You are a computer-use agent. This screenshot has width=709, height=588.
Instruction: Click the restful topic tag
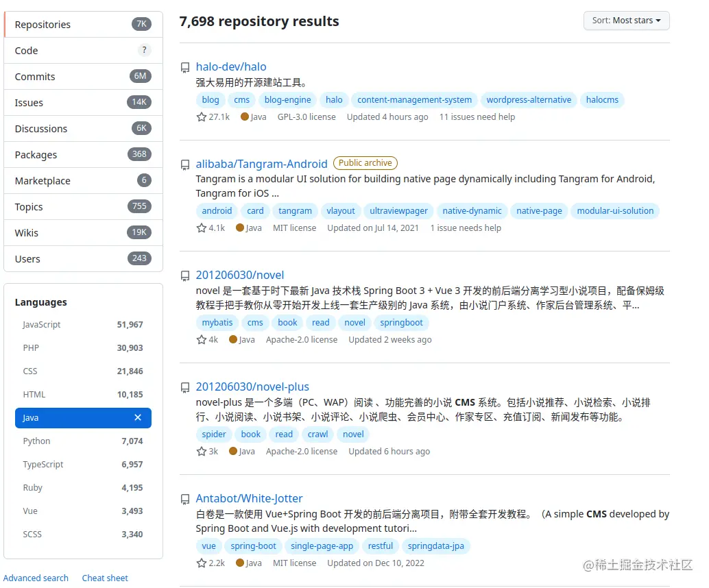[x=381, y=546]
